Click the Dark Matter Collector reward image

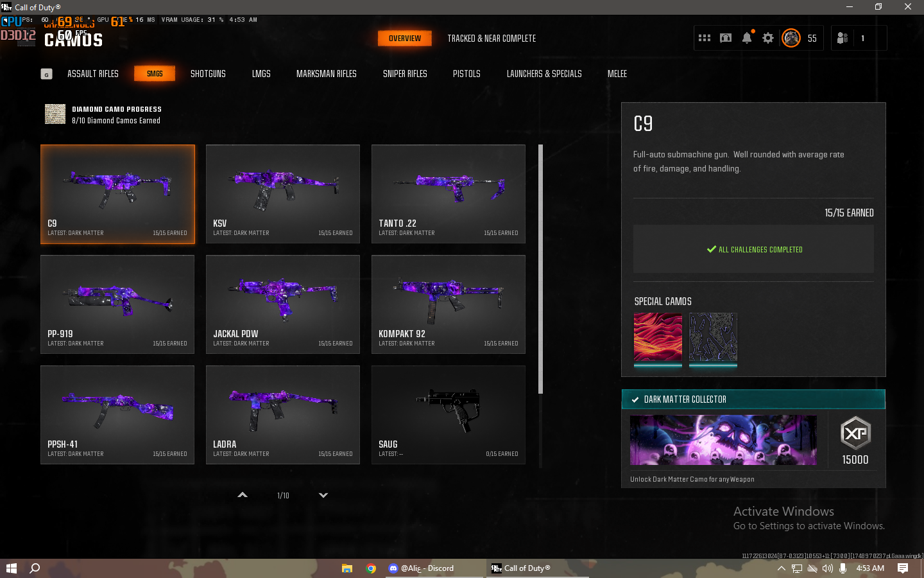click(723, 440)
